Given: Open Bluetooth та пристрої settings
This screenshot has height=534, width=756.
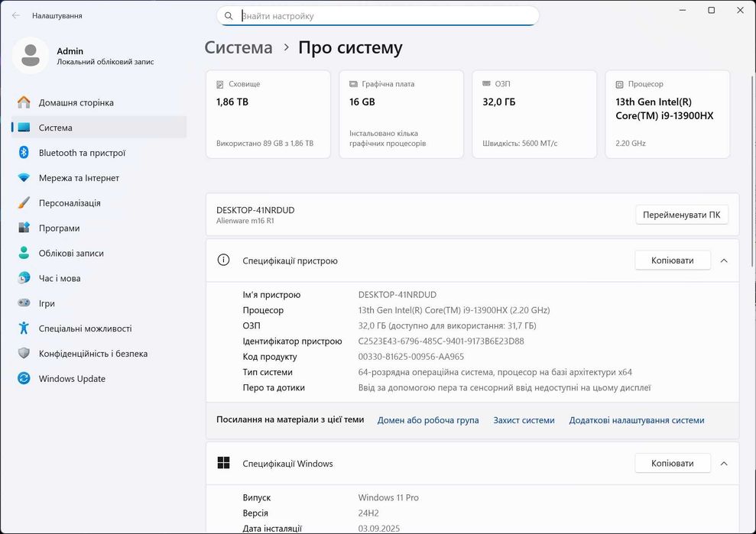Looking at the screenshot, I should [82, 153].
